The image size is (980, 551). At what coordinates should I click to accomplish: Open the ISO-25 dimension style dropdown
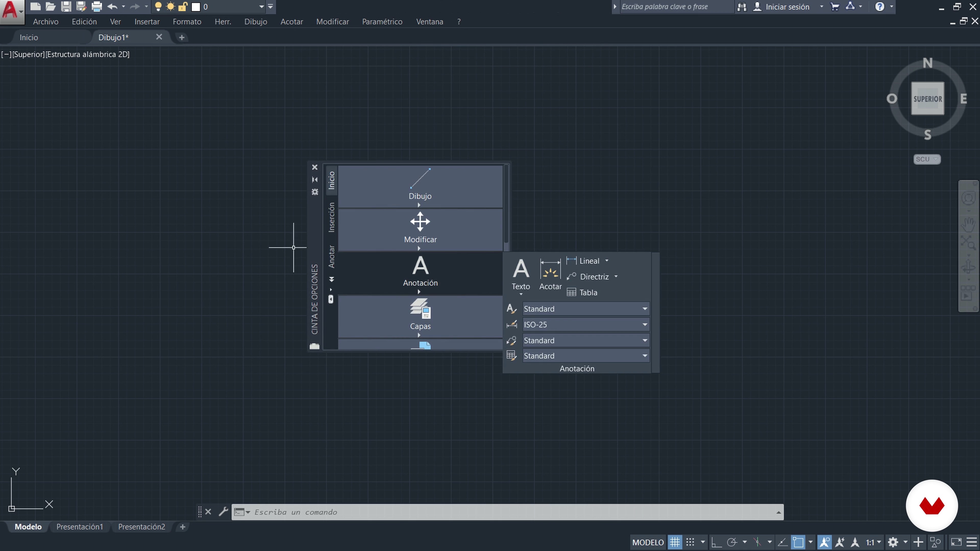coord(586,324)
